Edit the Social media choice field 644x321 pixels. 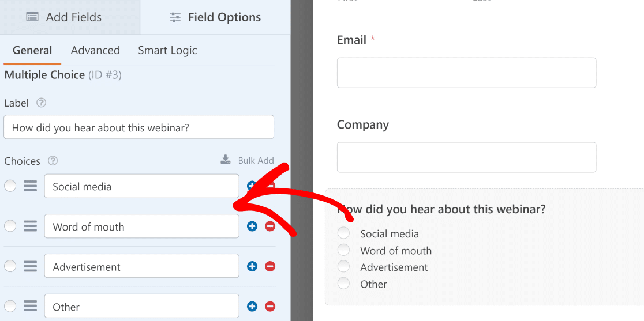point(142,186)
